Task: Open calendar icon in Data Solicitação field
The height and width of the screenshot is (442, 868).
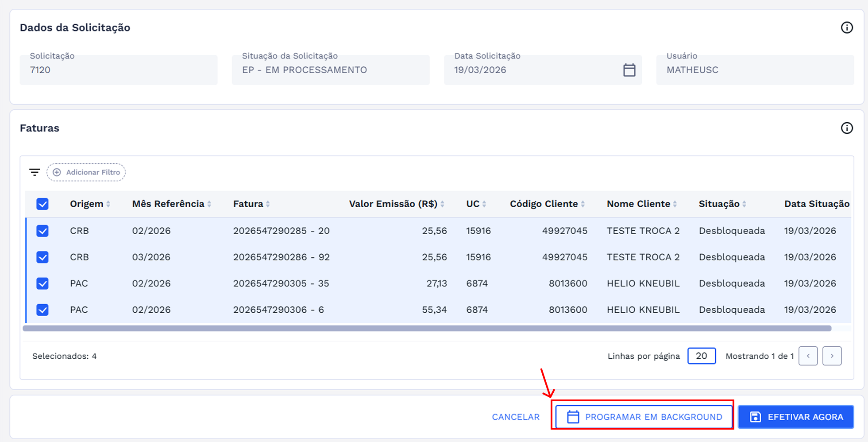Action: [x=629, y=70]
